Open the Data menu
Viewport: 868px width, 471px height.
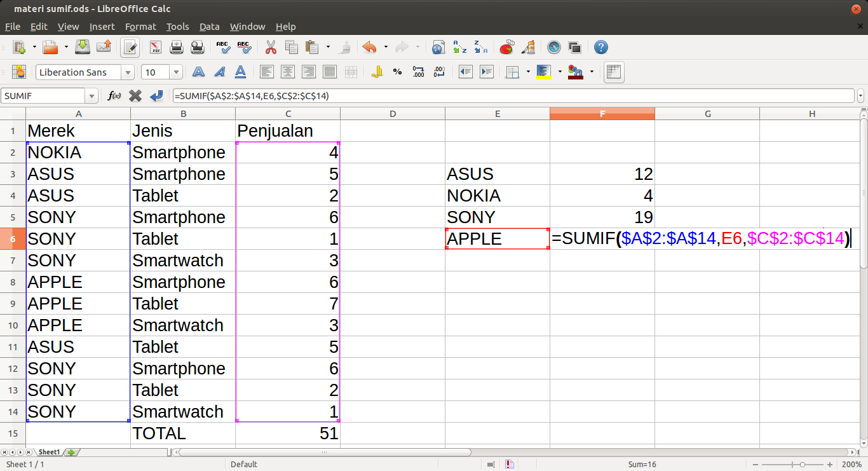click(209, 27)
